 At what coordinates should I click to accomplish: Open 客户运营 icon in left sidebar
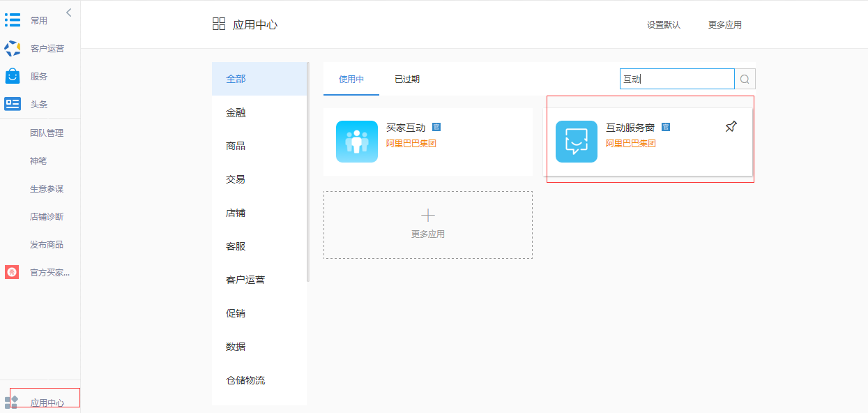coord(13,48)
